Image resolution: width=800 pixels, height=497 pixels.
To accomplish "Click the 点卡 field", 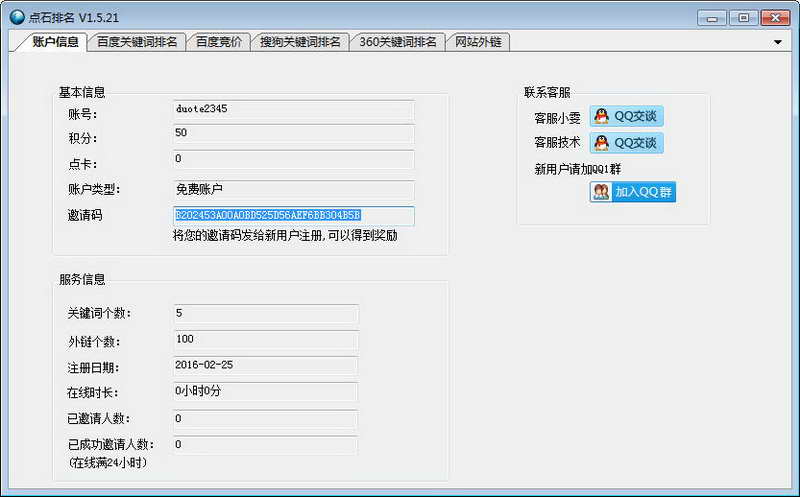I will pos(293,160).
